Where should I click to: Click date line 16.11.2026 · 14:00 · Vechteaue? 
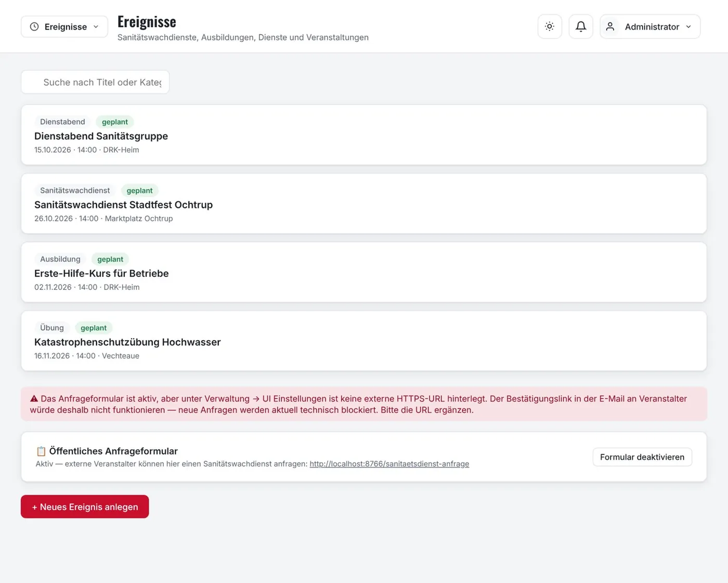[87, 356]
